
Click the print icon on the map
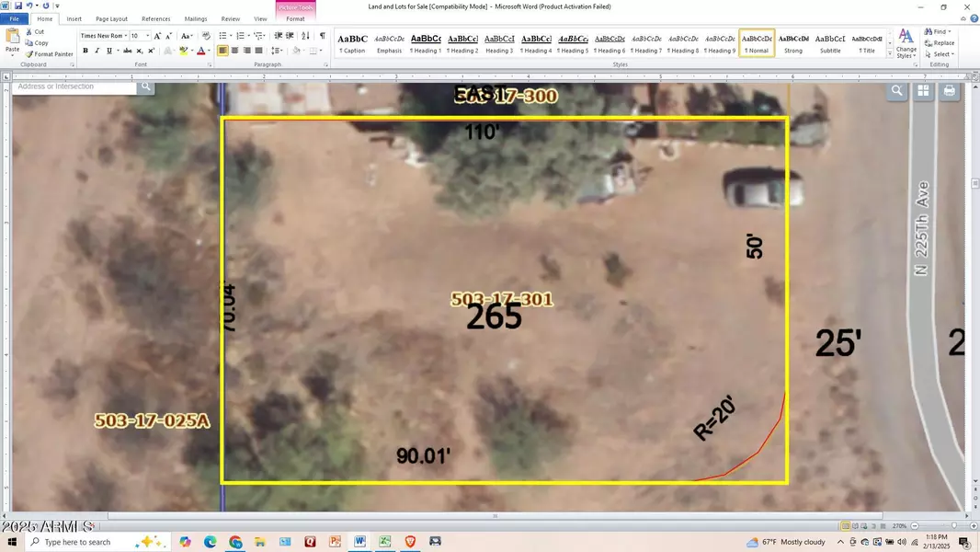[x=949, y=90]
